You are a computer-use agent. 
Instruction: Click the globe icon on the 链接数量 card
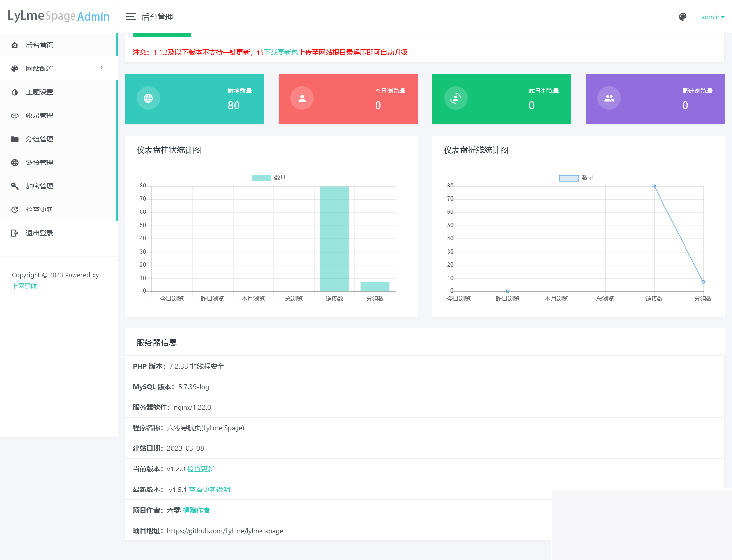[148, 98]
